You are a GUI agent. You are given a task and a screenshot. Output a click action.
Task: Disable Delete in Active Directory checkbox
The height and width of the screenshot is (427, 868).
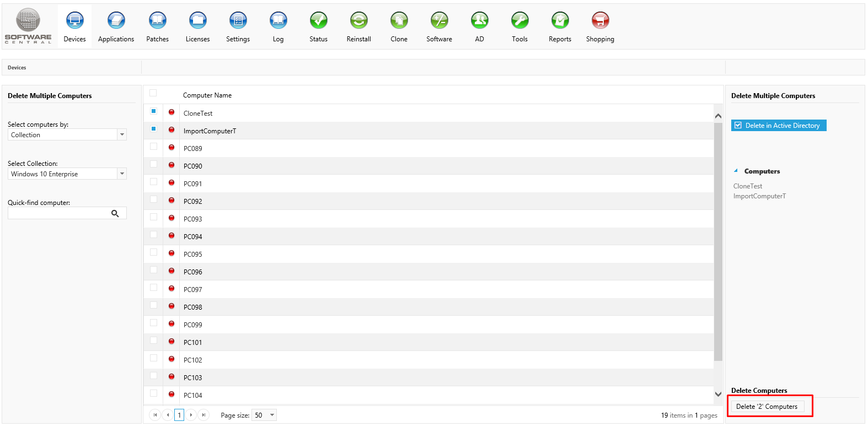[x=738, y=126]
